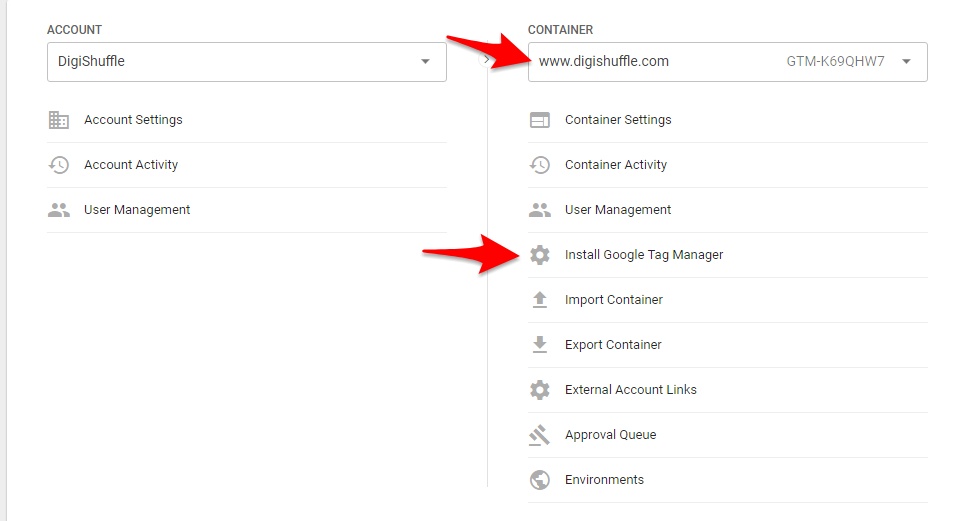Choose Import Container
Screen dimensions: 975x521
[x=728, y=300]
